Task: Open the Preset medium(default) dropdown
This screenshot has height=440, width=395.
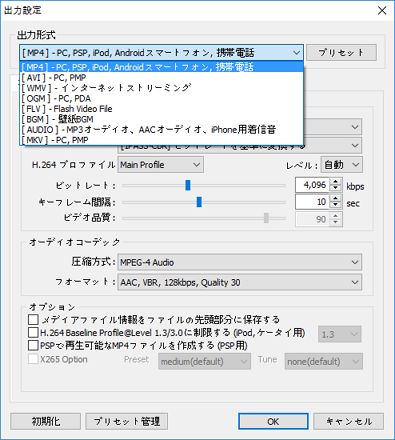Action: tap(204, 362)
